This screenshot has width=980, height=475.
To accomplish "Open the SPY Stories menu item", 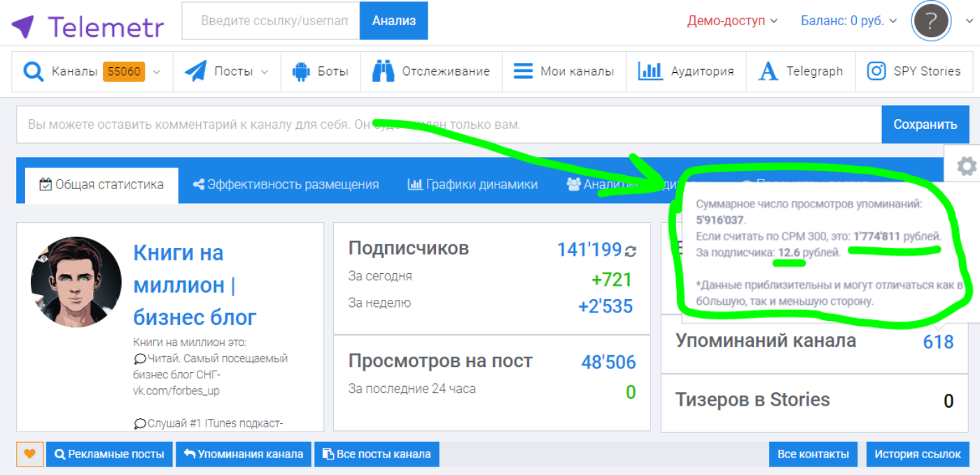I will coord(914,71).
